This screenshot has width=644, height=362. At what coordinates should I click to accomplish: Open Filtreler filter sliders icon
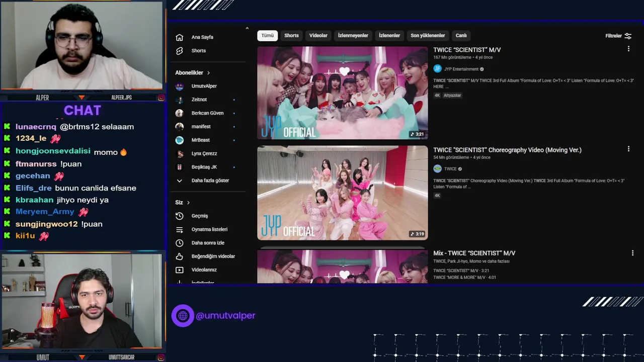click(x=628, y=36)
